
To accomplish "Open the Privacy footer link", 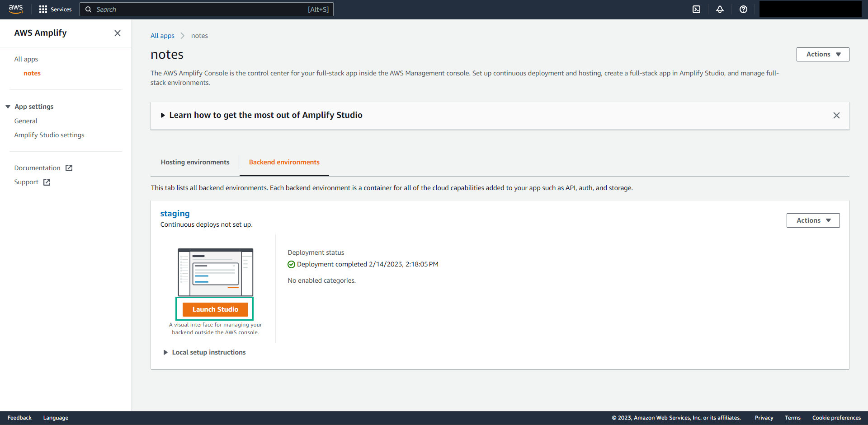I will pyautogui.click(x=764, y=418).
